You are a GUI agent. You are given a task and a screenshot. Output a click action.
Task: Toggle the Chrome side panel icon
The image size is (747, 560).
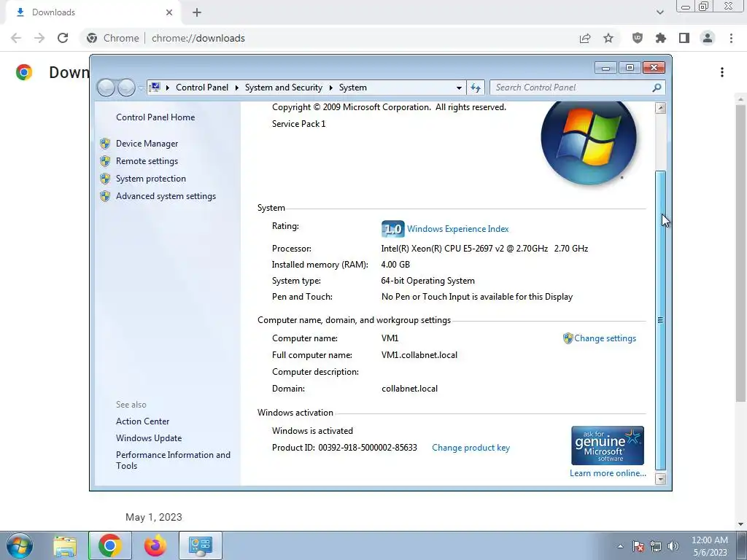(684, 38)
